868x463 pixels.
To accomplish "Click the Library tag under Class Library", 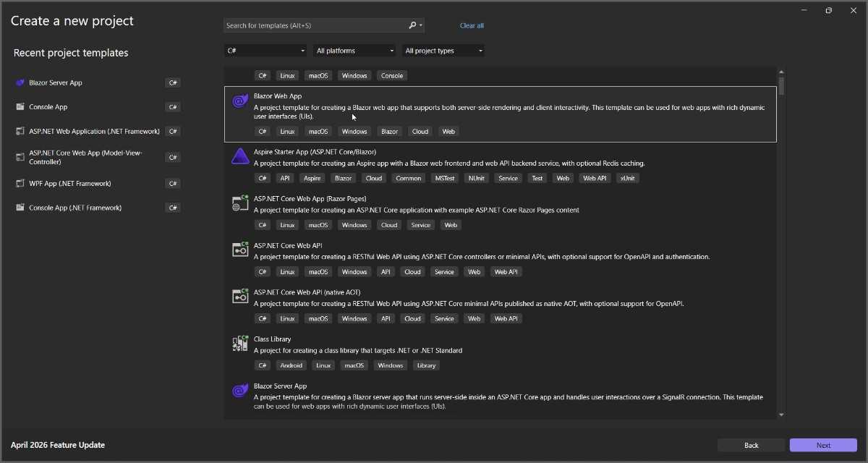I will pos(427,365).
